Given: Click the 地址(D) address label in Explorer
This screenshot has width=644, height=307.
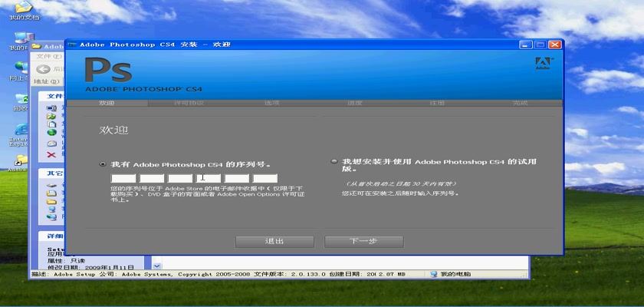Looking at the screenshot, I should (47, 81).
